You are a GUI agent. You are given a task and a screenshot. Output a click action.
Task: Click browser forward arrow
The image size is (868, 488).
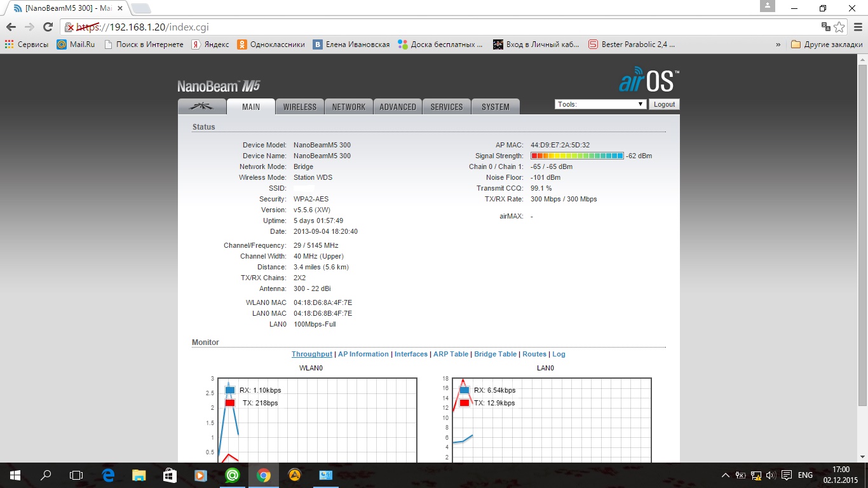click(29, 27)
